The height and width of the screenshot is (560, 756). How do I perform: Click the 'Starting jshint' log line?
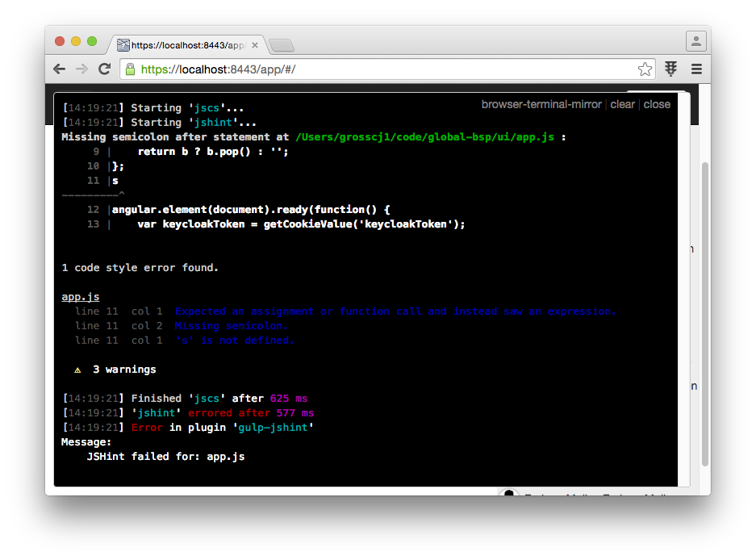point(159,123)
